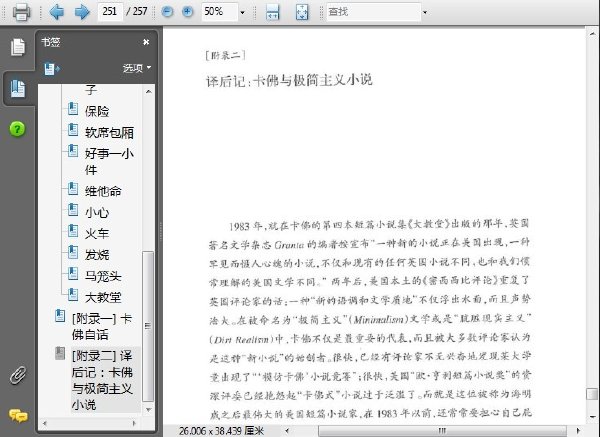Viewport: 600px width, 437px height.
Task: Click the 书签 panel title
Action: 51,42
